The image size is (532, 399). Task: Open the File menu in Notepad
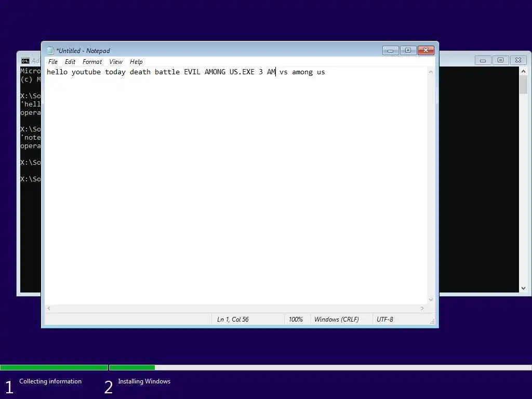[x=53, y=62]
